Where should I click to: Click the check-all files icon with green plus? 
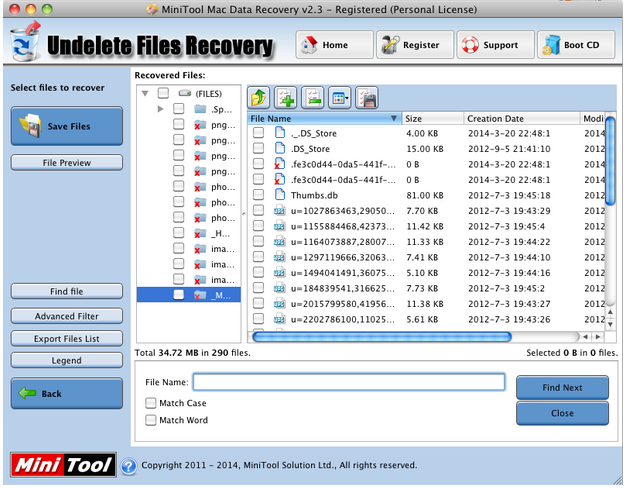(x=285, y=98)
